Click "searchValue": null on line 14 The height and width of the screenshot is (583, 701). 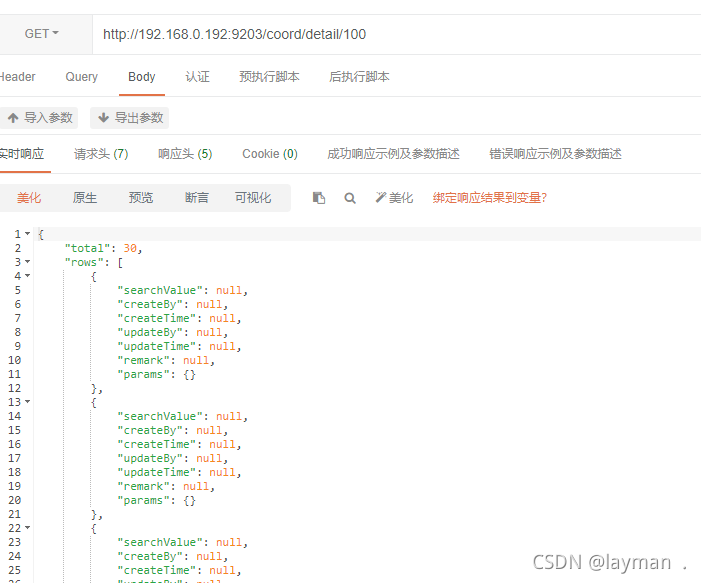pos(182,416)
